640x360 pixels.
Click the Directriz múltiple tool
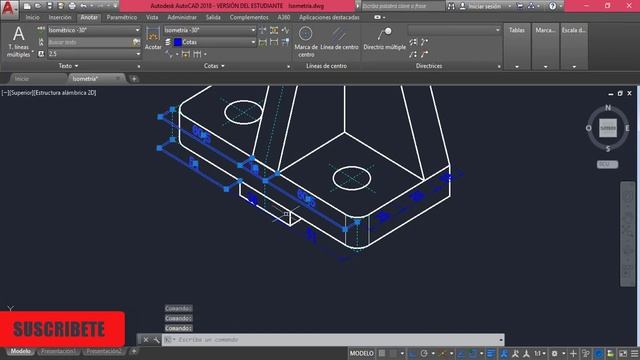pyautogui.click(x=384, y=38)
